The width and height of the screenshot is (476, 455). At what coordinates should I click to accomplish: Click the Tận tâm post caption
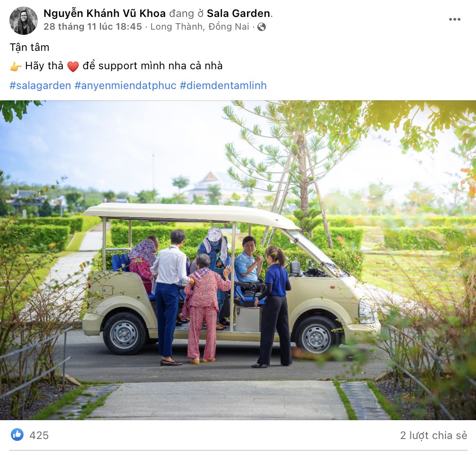pos(29,47)
